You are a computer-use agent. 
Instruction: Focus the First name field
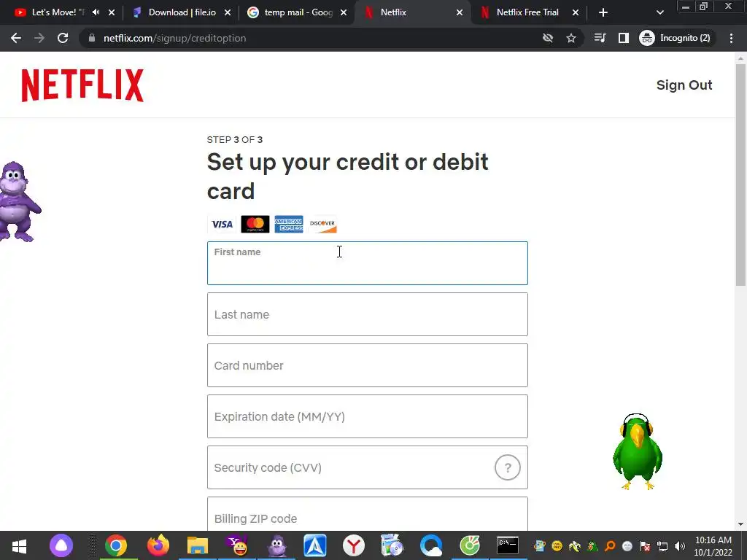(x=368, y=263)
